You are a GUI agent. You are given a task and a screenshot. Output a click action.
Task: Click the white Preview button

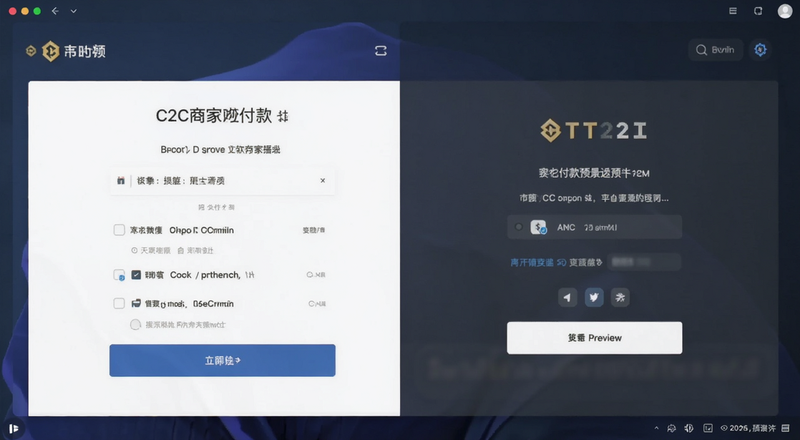(594, 338)
